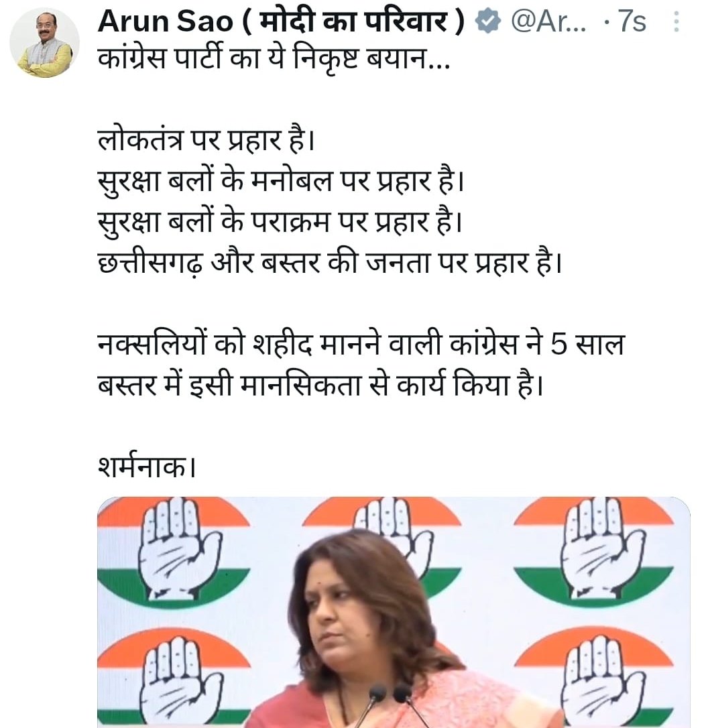Open the three-dot more options menu
Screen dimensions: 706x728
coord(676,22)
